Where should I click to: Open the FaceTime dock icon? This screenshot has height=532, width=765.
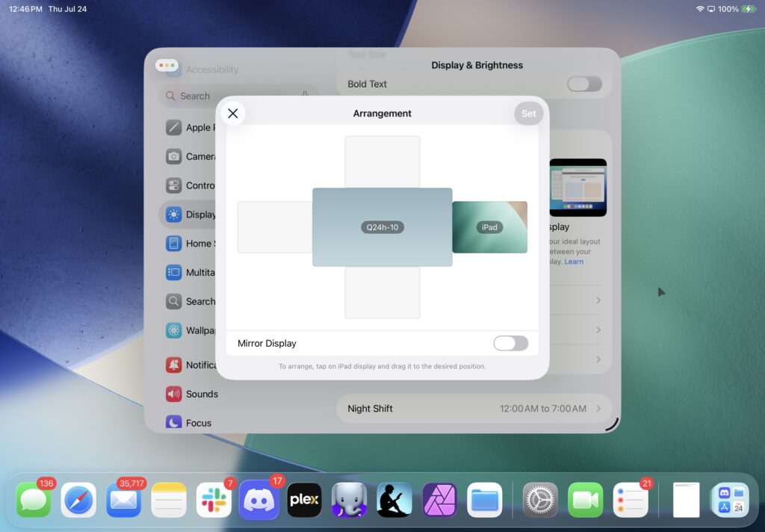pos(586,500)
